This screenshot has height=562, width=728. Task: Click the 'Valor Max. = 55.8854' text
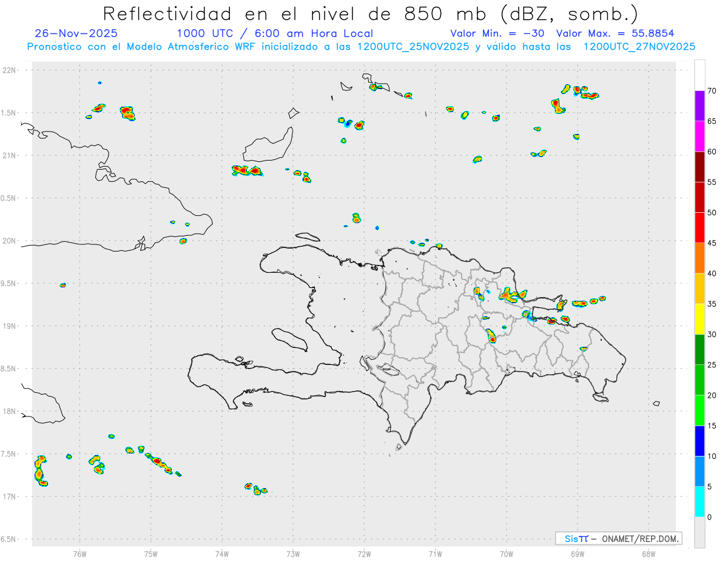(615, 33)
